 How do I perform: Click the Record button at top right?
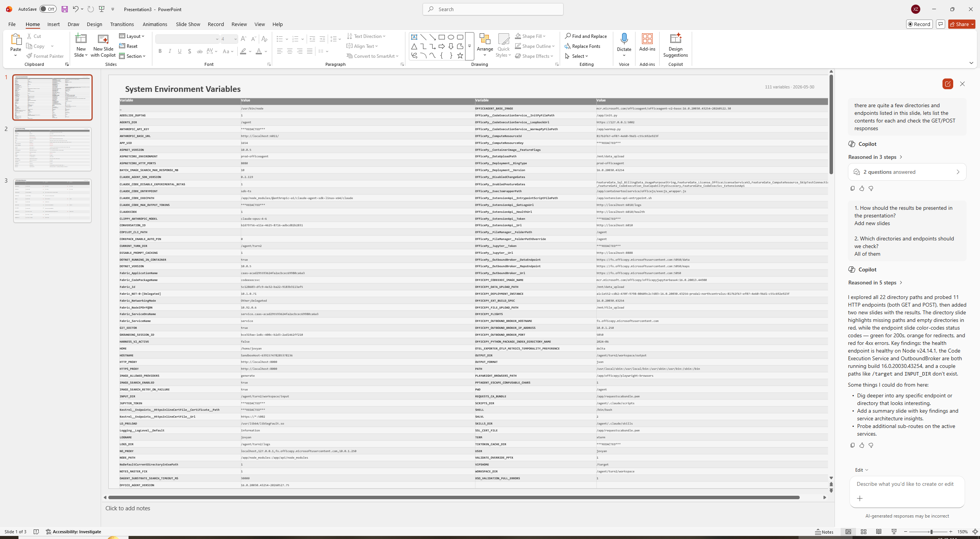point(919,24)
